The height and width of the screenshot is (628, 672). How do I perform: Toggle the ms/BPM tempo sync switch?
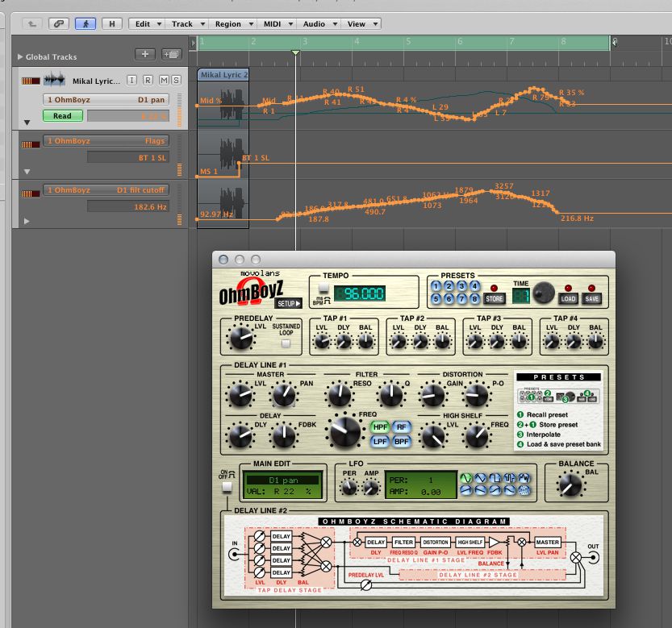pos(323,288)
